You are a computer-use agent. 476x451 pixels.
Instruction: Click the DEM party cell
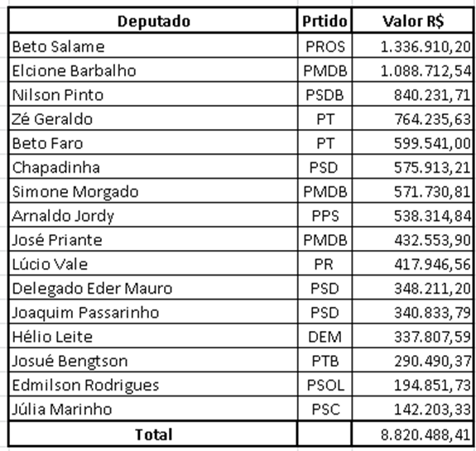[325, 336]
